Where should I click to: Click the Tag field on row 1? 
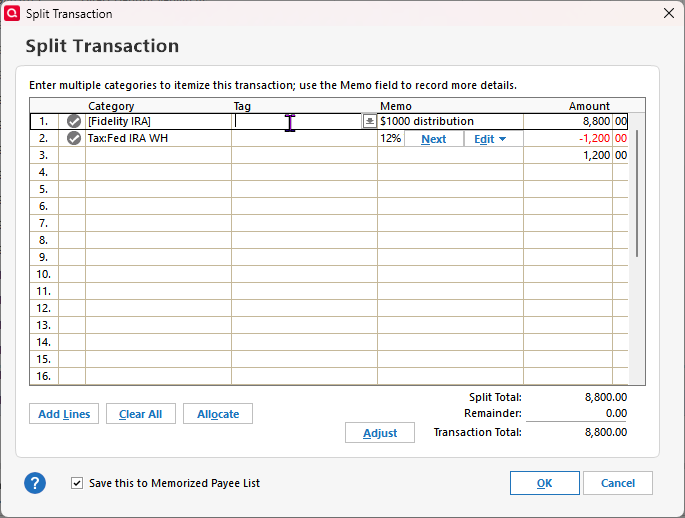tap(298, 121)
